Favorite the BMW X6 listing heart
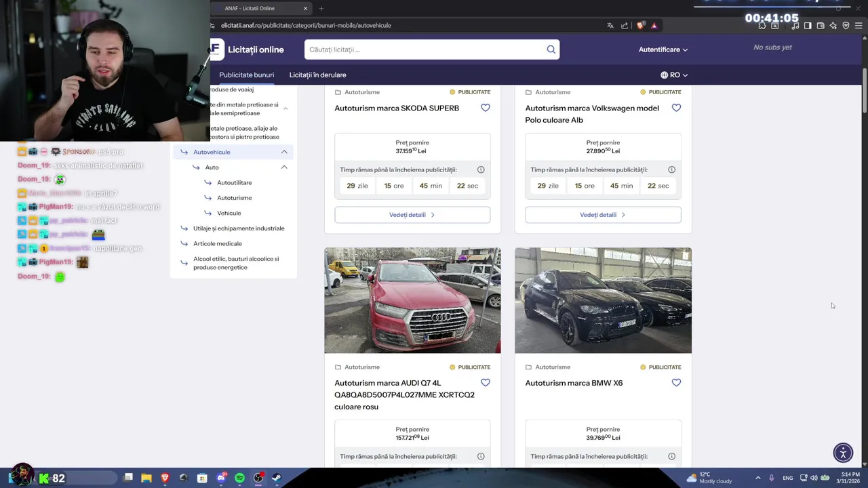 tap(676, 383)
